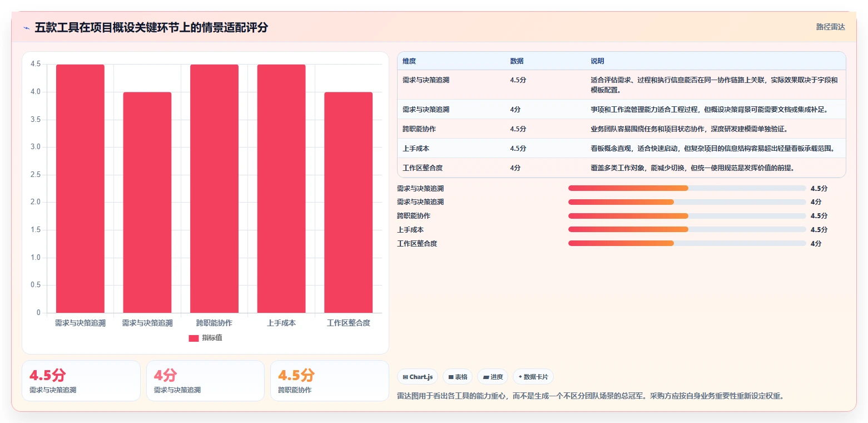Click the lightning icon beside the panel title
Image resolution: width=868 pixels, height=423 pixels.
27,28
